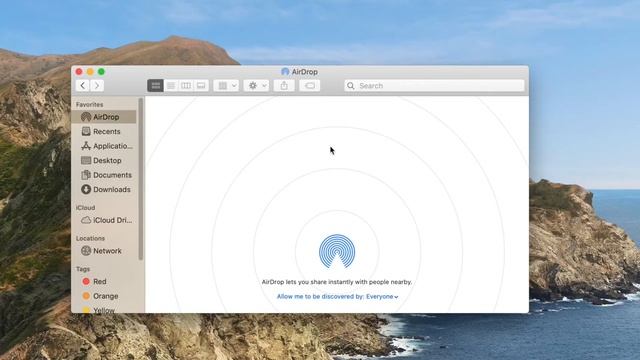Viewport: 640px width, 360px height.
Task: Click the AirDrop radar icon
Action: (x=337, y=251)
